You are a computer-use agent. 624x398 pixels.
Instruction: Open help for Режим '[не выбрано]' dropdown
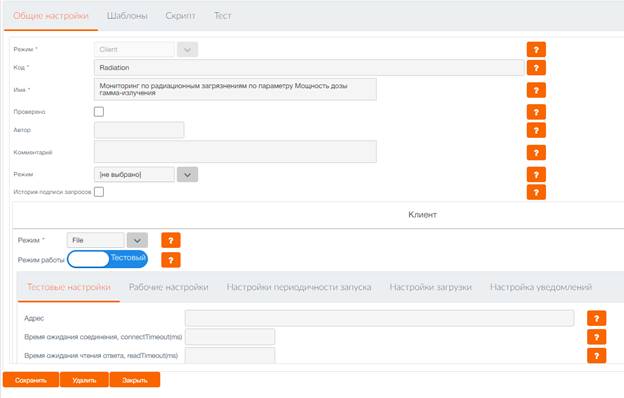tap(536, 174)
